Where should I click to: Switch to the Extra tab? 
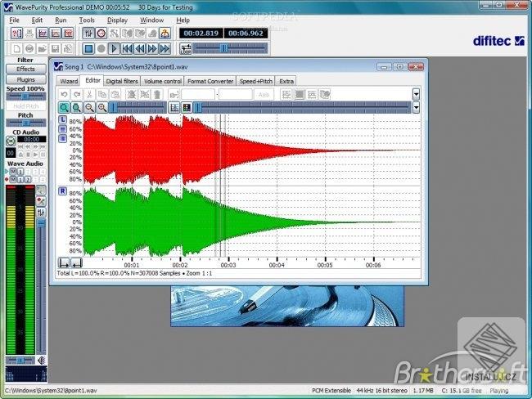[x=286, y=82]
